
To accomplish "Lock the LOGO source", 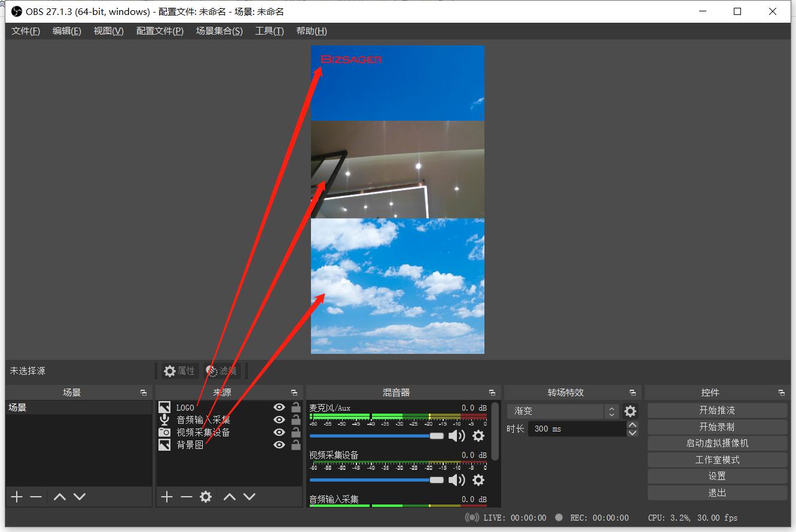I will 295,407.
